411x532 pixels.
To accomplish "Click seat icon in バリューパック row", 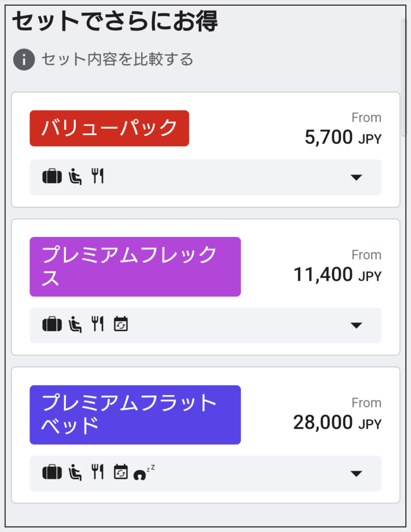I will [75, 176].
